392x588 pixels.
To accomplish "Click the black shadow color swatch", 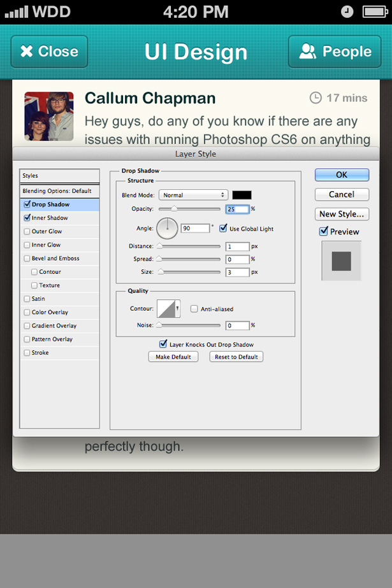I will click(242, 195).
